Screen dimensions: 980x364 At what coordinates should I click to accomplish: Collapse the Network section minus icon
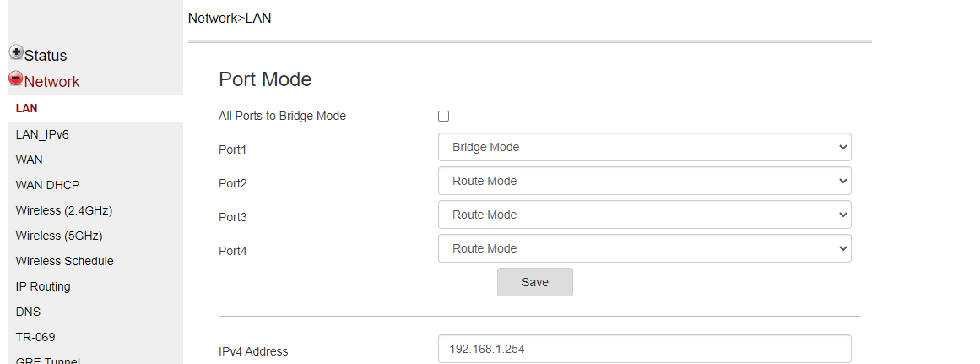click(16, 79)
